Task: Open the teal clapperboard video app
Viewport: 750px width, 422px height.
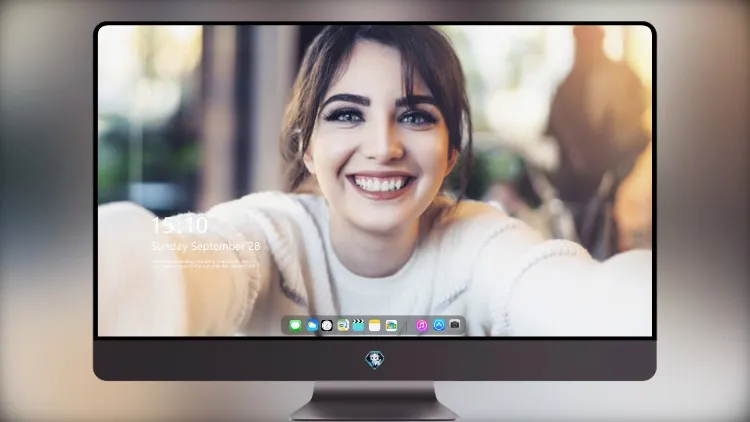Action: (x=358, y=325)
